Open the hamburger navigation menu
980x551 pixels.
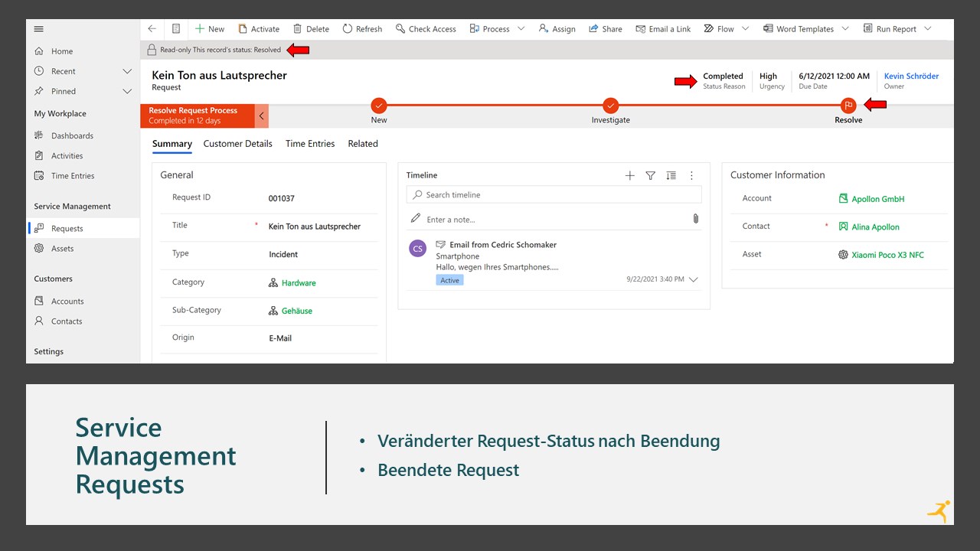click(x=39, y=29)
